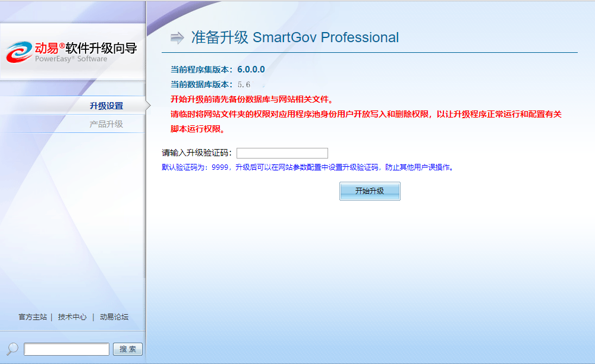
Task: Open the 技术中心 link
Action: [73, 317]
